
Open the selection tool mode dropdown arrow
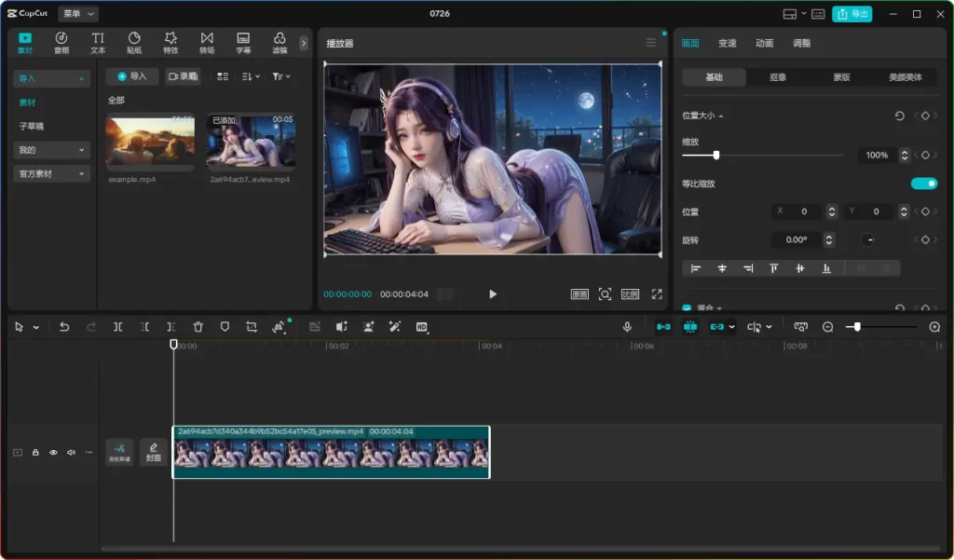36,327
